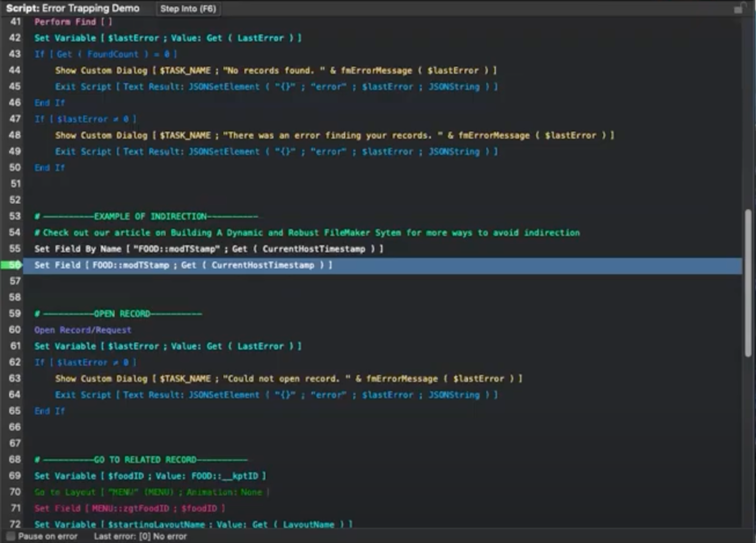Select the 'error finding your records' dialog step
Image resolution: width=756 pixels, height=543 pixels.
(x=382, y=135)
